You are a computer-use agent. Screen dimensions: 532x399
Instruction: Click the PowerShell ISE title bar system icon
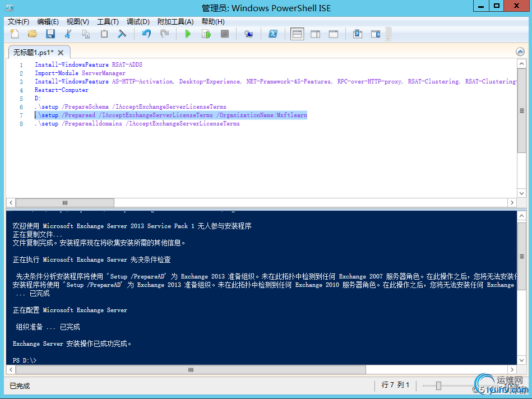coord(10,7)
